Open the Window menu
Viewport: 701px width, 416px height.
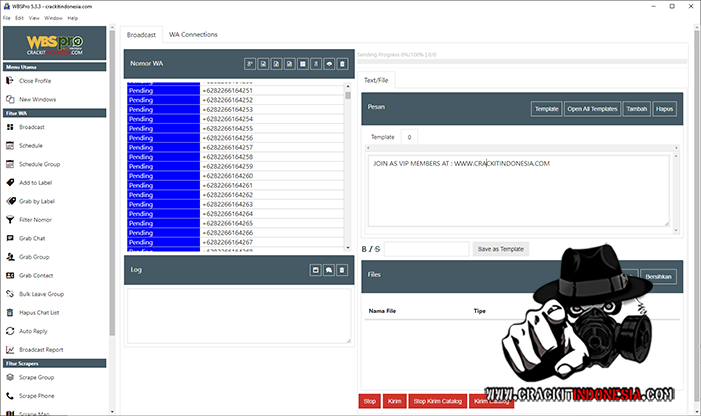53,18
